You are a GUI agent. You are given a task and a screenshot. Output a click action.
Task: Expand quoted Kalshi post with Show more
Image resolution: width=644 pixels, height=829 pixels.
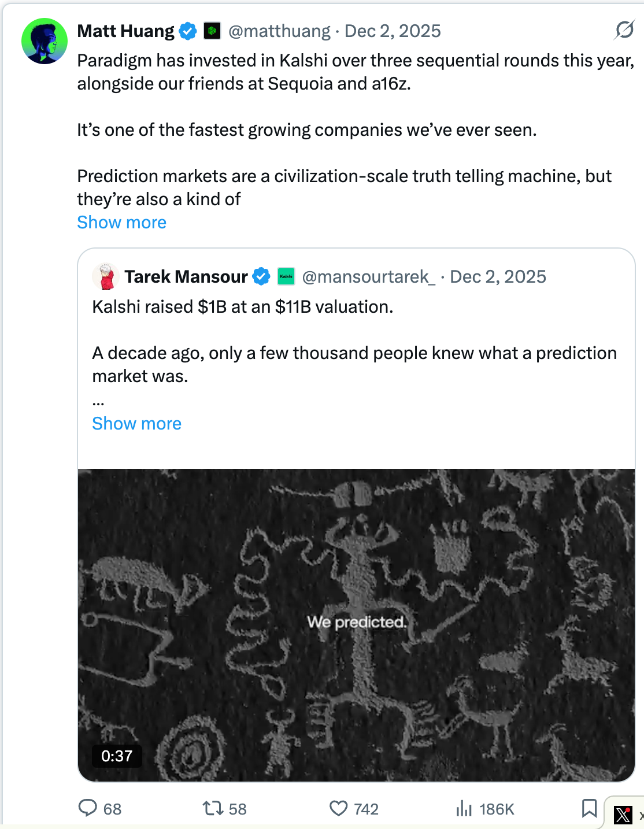pos(136,424)
